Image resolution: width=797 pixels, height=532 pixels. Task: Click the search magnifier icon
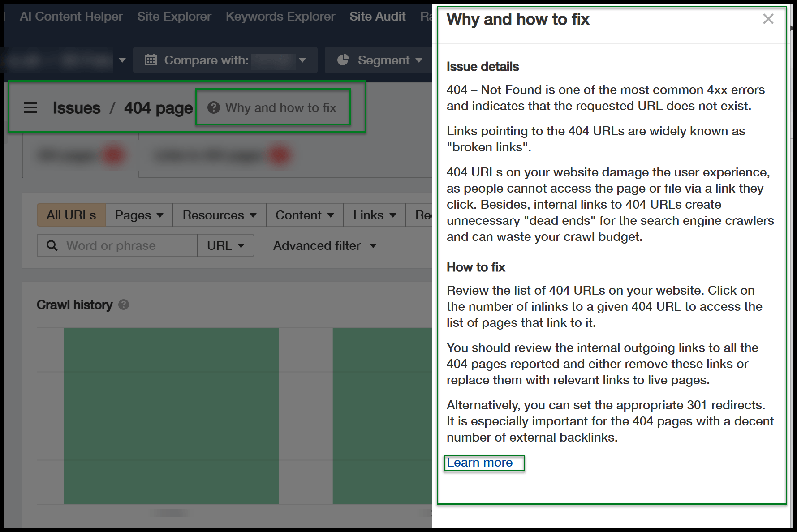52,245
